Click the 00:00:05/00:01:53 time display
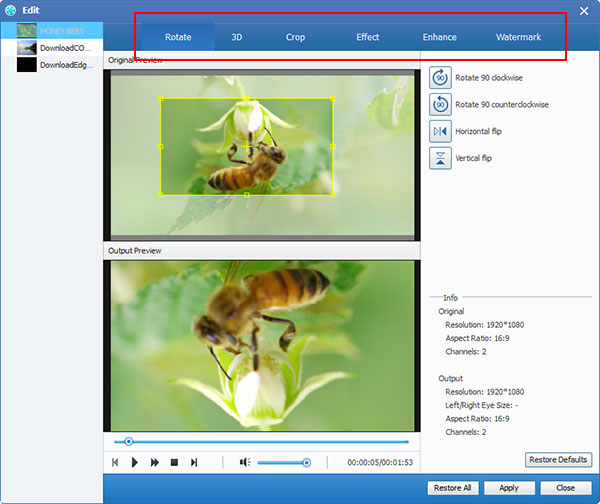The width and height of the screenshot is (600, 504). 380,462
